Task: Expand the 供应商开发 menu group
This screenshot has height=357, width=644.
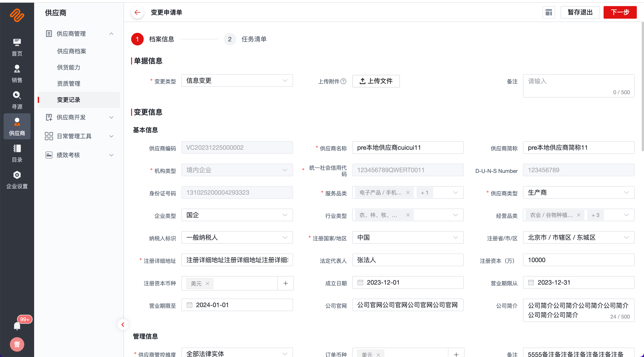Action: point(112,117)
